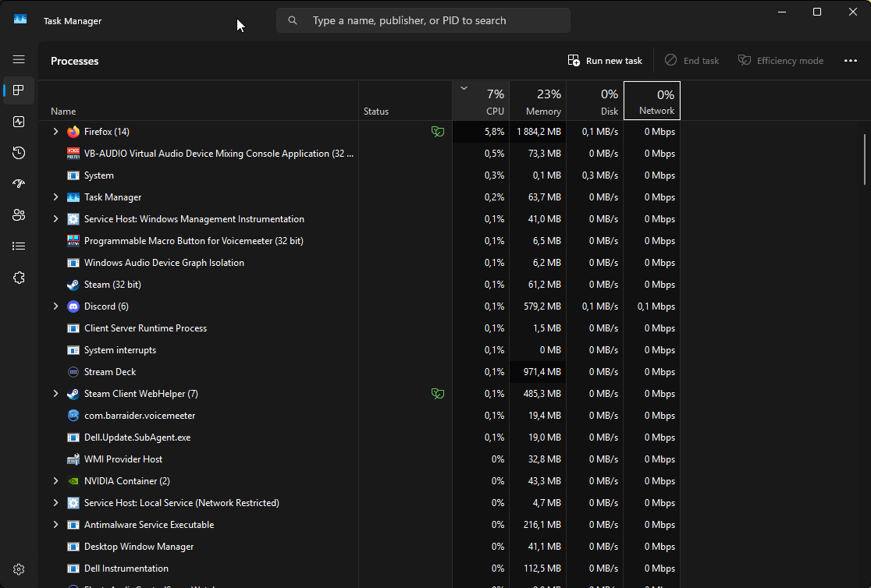Screen dimensions: 871x588
Task: Click the Efficiency mode button
Action: (780, 61)
